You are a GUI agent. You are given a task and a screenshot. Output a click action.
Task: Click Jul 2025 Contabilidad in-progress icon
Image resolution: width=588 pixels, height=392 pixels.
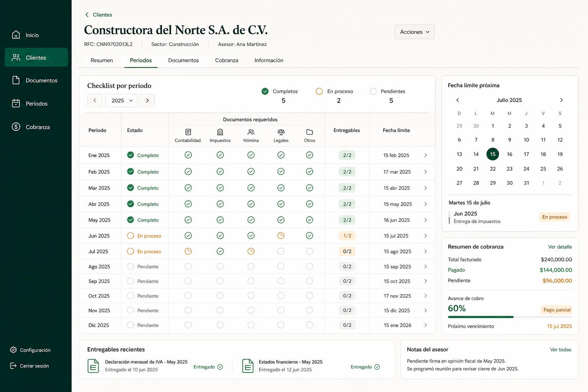tap(188, 251)
